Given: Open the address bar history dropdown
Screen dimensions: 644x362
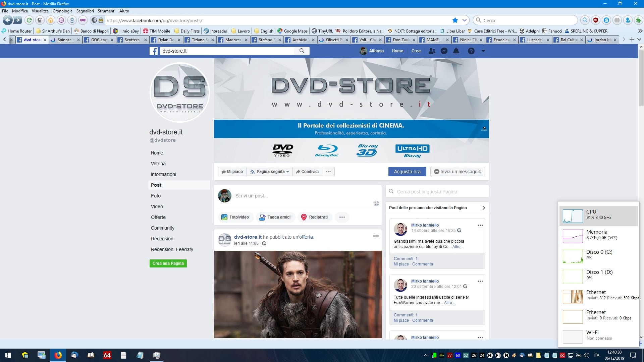Looking at the screenshot, I should click(x=465, y=20).
